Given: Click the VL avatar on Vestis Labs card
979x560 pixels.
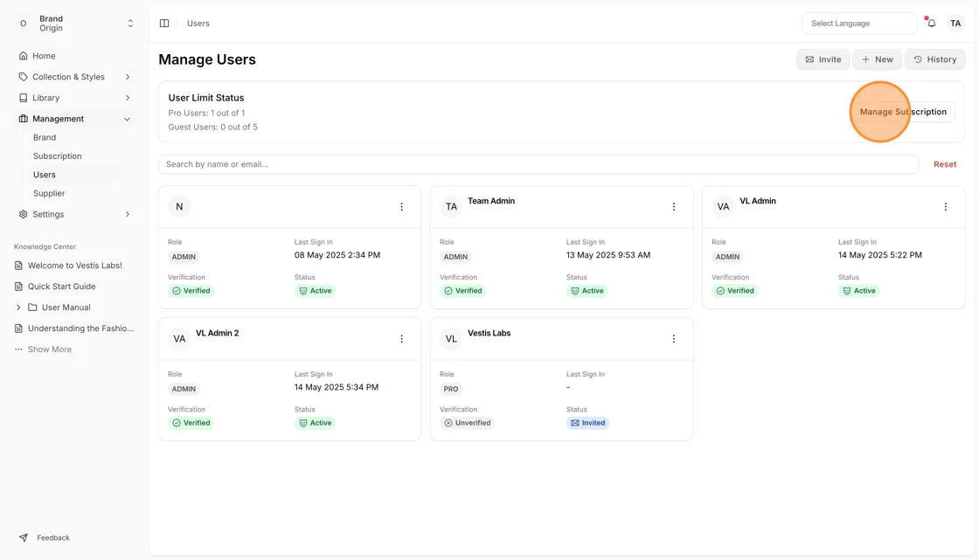Looking at the screenshot, I should [451, 339].
